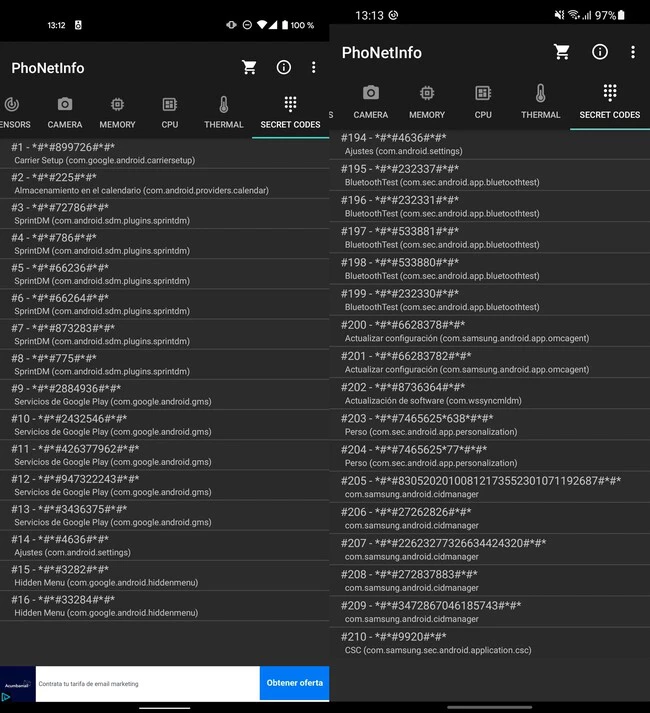650x713 pixels.
Task: Tap code #10 *#*#2432546#*#* Google Play
Action: pos(165,425)
